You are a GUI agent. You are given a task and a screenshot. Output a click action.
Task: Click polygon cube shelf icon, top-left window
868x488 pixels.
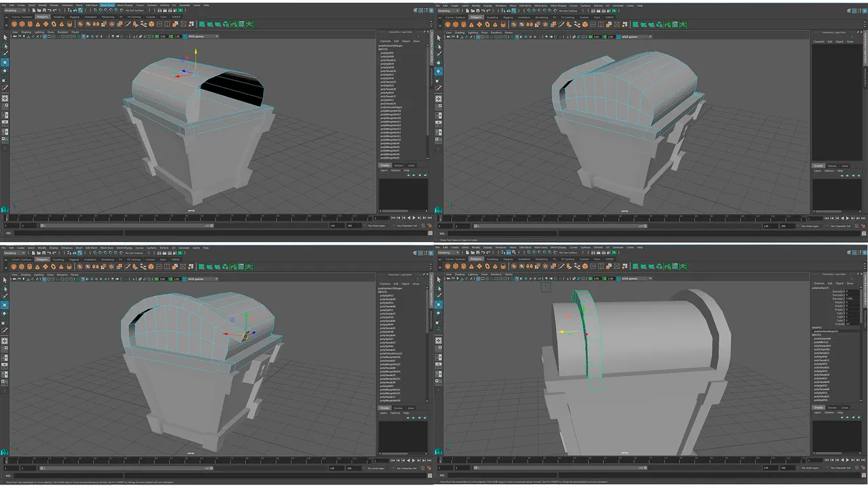pos(22,23)
